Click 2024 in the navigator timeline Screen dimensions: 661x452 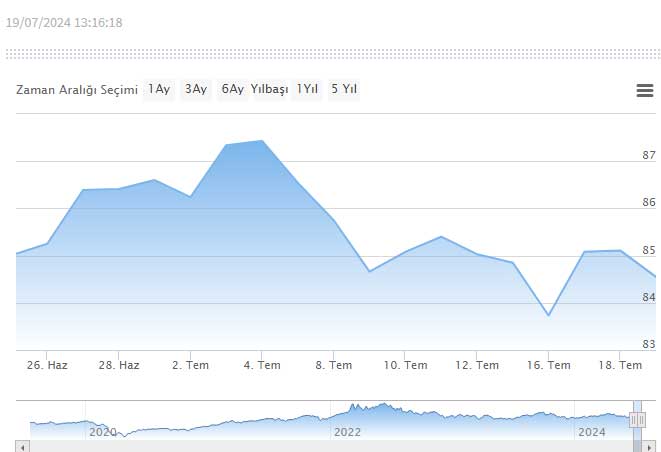592,432
